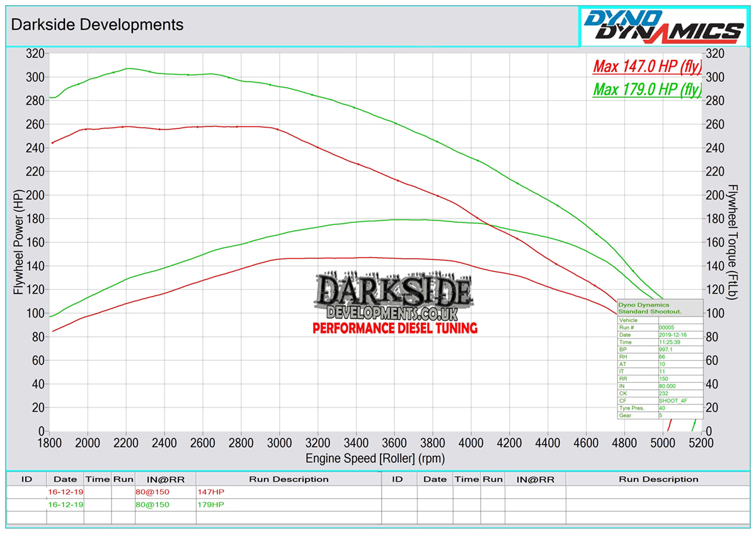Click the Flywheel Torque (FtLb) axis label
The width and height of the screenshot is (756, 534).
pos(733,242)
